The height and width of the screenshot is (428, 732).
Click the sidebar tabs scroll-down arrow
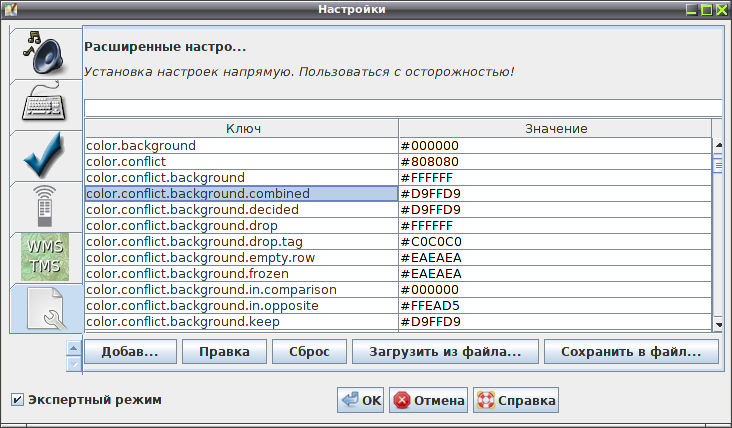tap(74, 364)
